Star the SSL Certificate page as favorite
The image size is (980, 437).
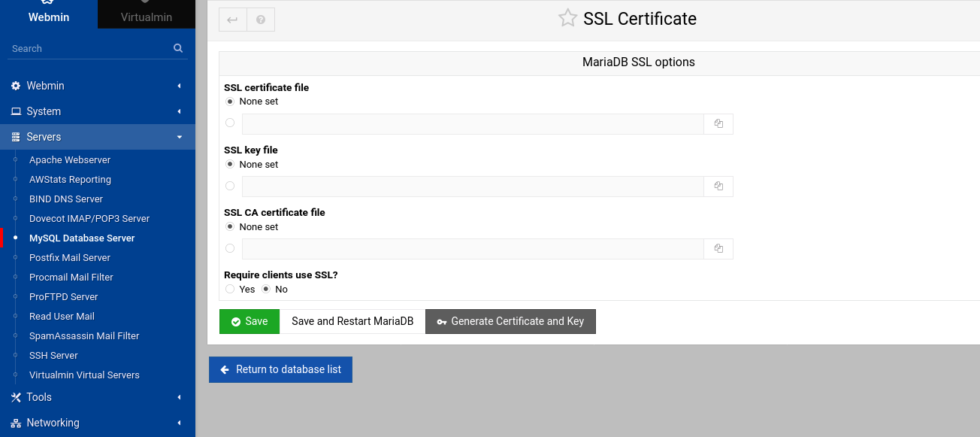(567, 18)
